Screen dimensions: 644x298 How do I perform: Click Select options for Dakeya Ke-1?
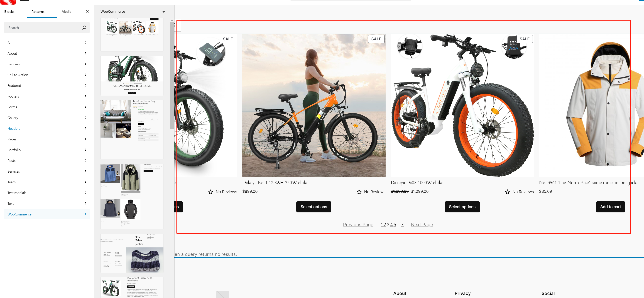coord(314,207)
